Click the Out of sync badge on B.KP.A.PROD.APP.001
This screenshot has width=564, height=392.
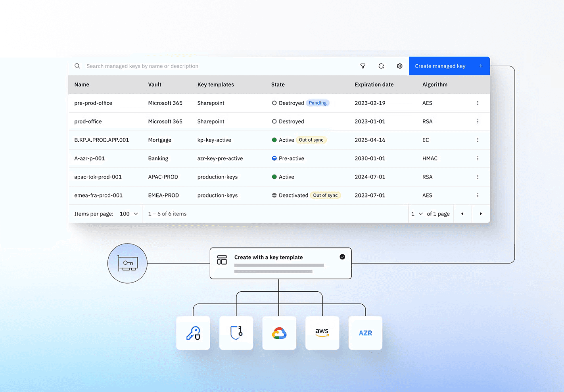(311, 140)
